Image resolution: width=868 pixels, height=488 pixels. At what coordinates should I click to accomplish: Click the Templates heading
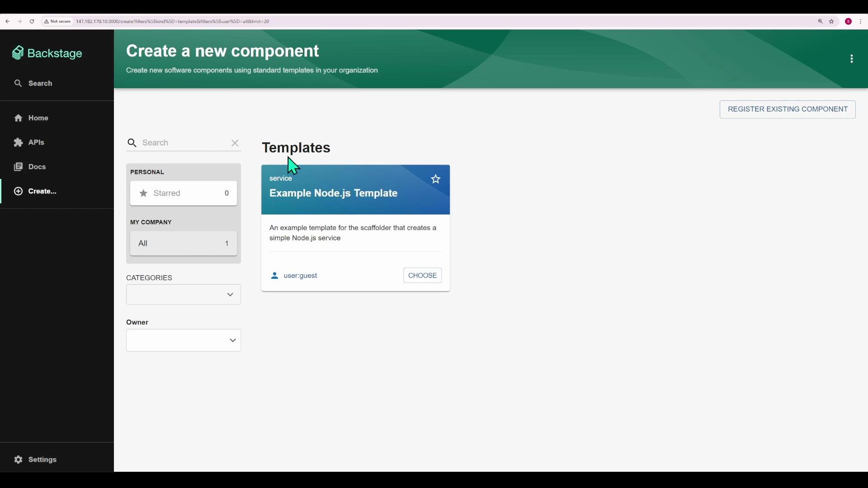point(296,148)
